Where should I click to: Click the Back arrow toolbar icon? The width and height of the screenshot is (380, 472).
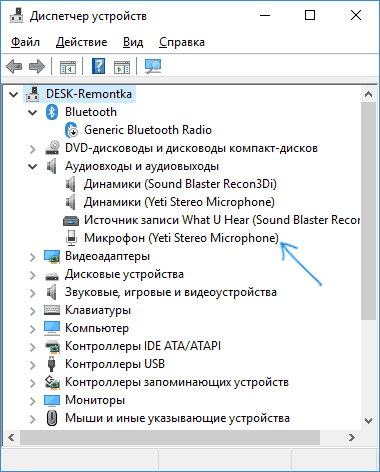(x=14, y=67)
